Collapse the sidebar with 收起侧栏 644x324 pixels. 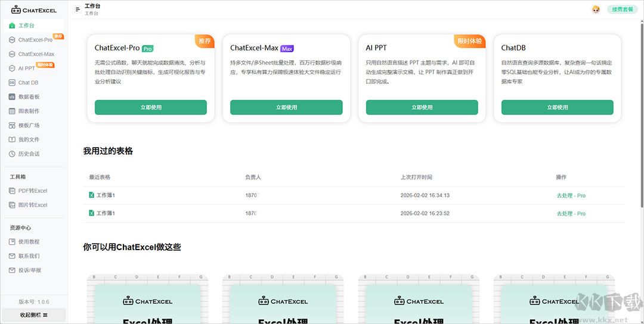click(x=33, y=315)
